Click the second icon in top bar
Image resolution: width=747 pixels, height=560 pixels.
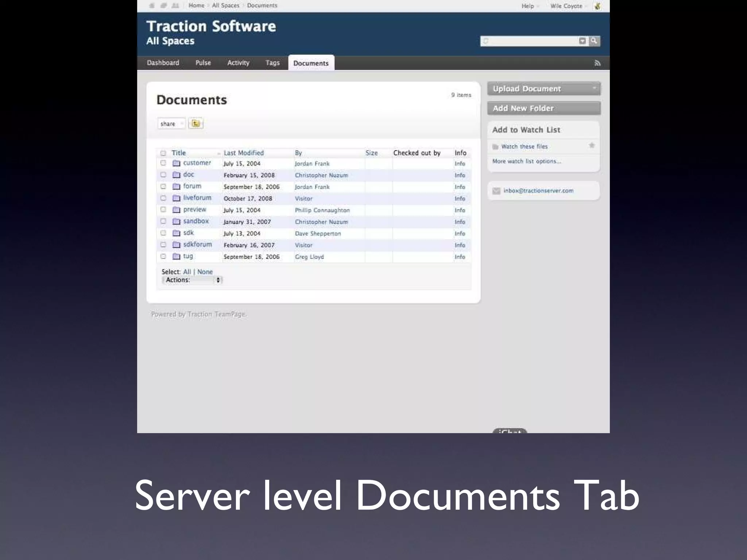(x=164, y=5)
